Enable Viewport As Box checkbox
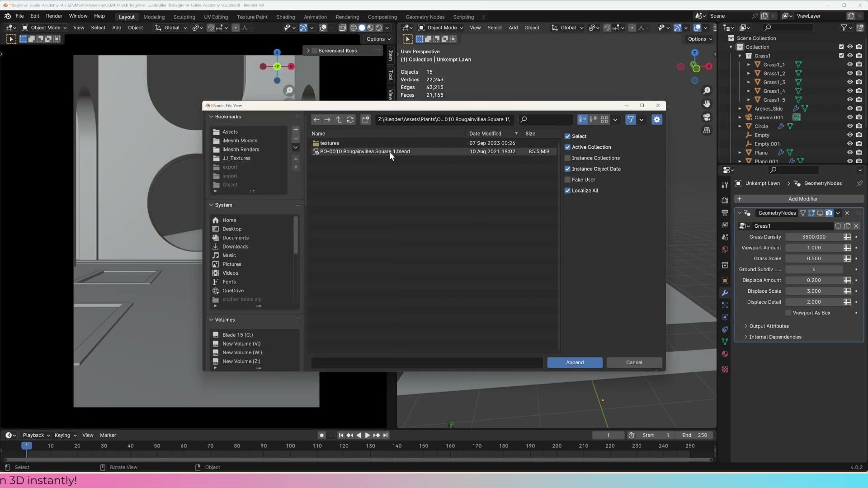Image resolution: width=868 pixels, height=488 pixels. (x=788, y=313)
